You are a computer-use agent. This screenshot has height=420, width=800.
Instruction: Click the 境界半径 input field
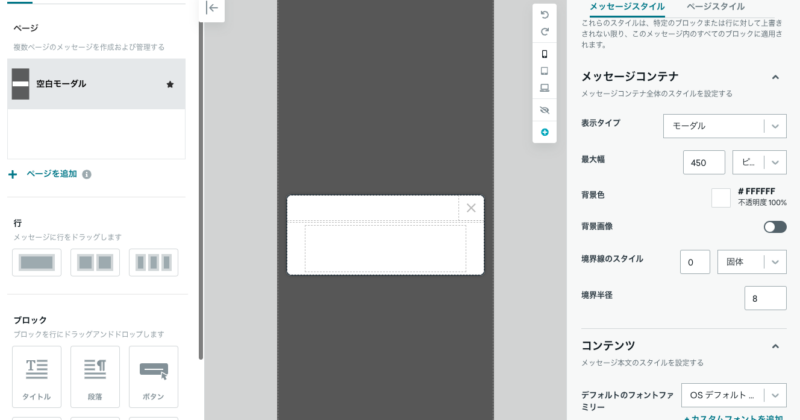click(x=765, y=298)
